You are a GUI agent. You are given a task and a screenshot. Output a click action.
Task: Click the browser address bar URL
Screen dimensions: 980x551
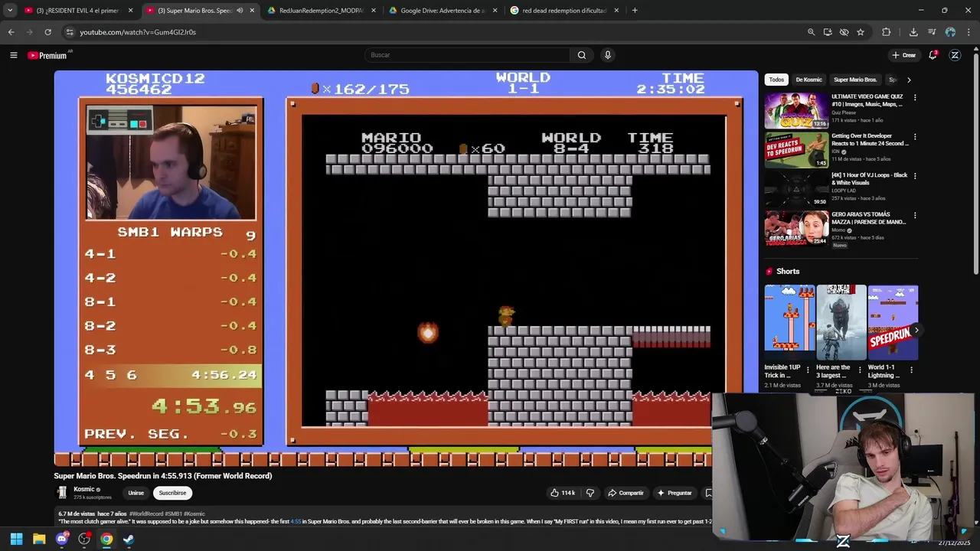pyautogui.click(x=138, y=32)
